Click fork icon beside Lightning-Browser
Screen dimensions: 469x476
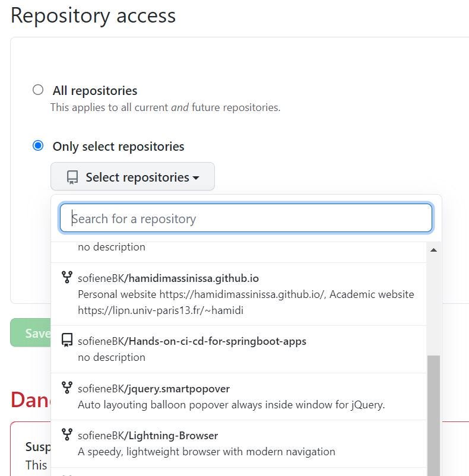67,435
